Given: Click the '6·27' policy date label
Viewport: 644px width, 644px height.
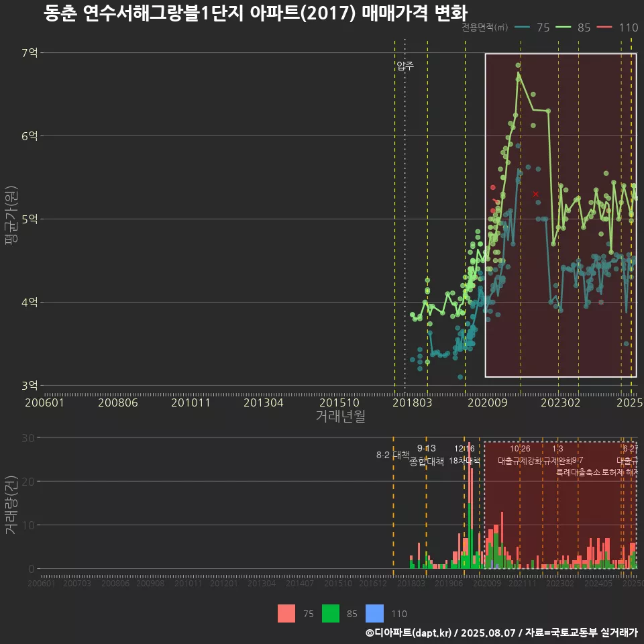Looking at the screenshot, I should (631, 449).
